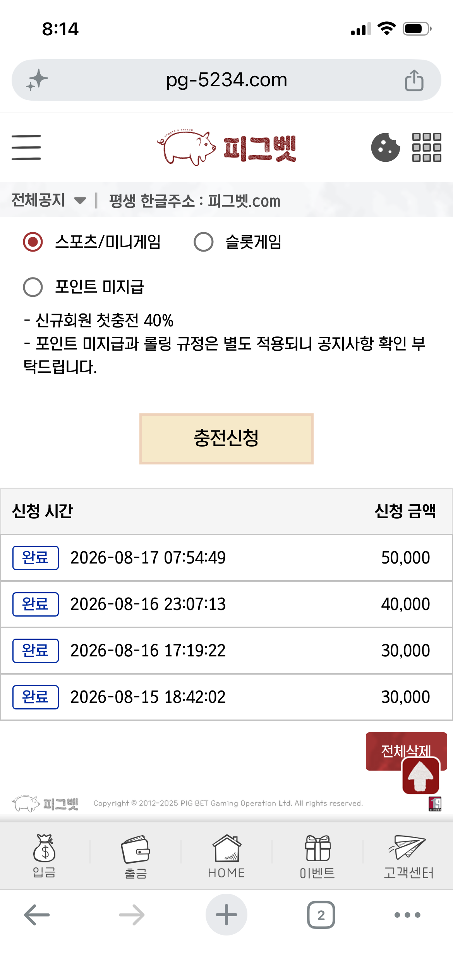The width and height of the screenshot is (453, 980).
Task: Expand the 전체공지 dropdown
Action: [49, 200]
